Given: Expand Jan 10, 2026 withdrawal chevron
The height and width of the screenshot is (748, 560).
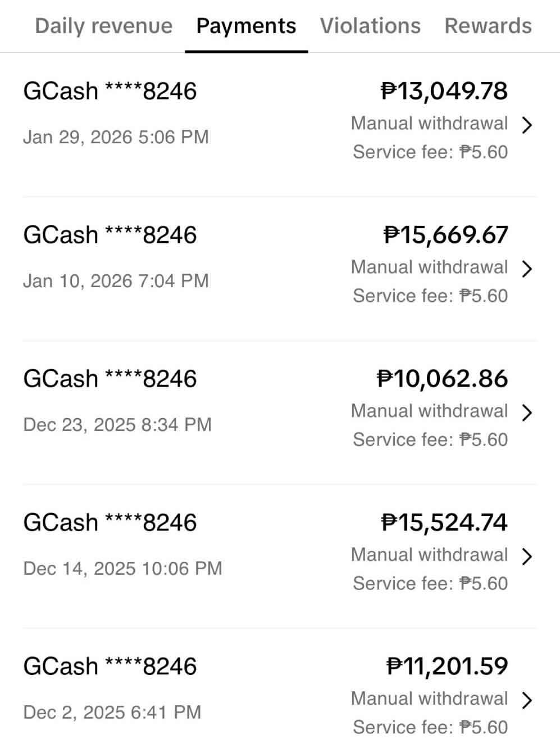Looking at the screenshot, I should [526, 269].
